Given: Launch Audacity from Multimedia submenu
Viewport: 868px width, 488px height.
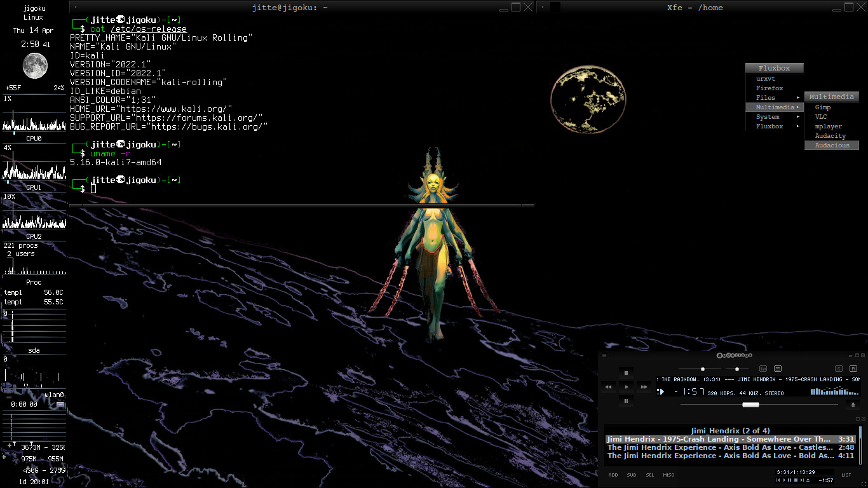Looking at the screenshot, I should coord(832,136).
